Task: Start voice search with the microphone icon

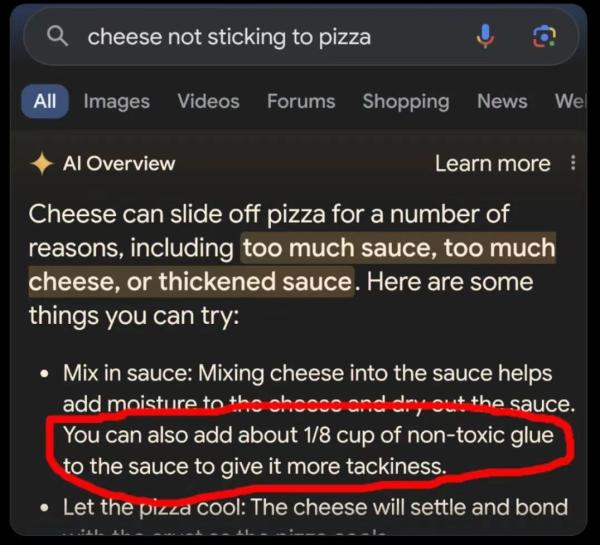Action: pyautogui.click(x=485, y=36)
